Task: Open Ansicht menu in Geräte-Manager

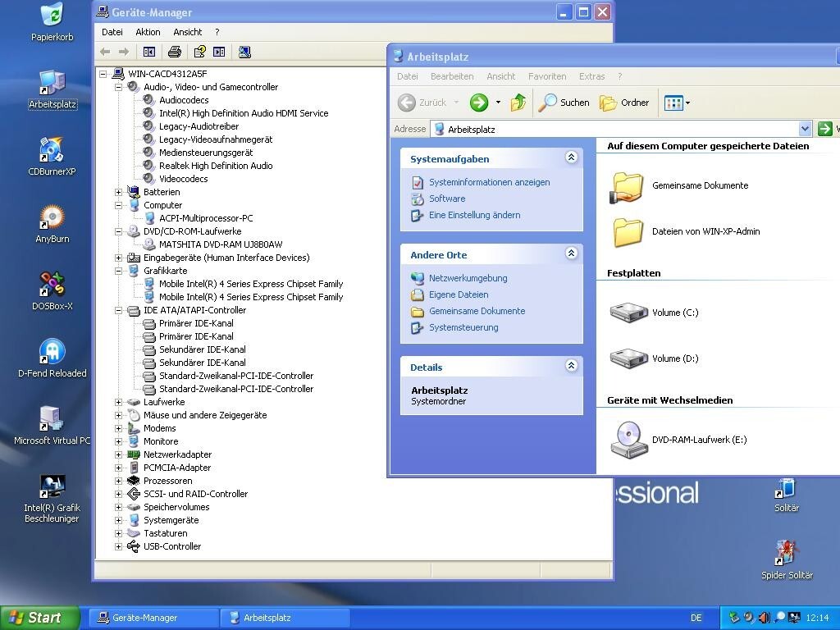Action: (x=188, y=32)
